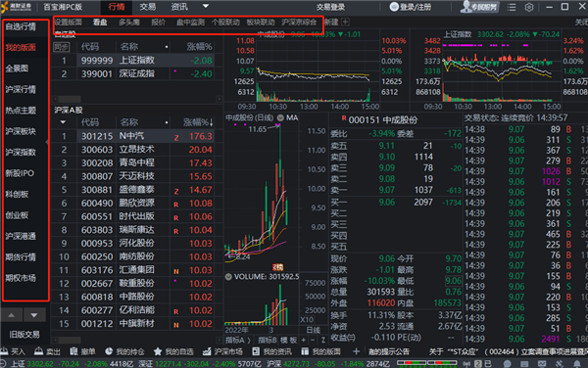Open the settings gear icon in title bar
588x368 pixels.
click(x=529, y=7)
